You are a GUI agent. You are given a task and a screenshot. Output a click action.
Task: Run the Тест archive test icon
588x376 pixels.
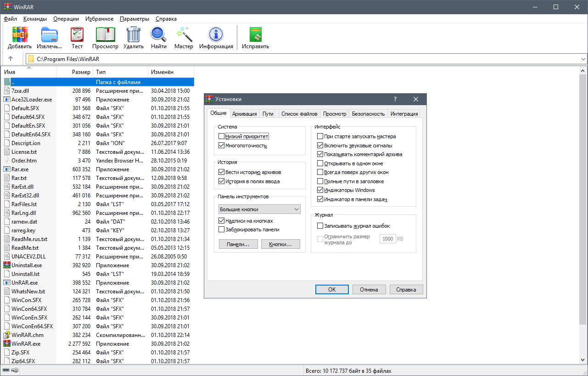tap(77, 34)
